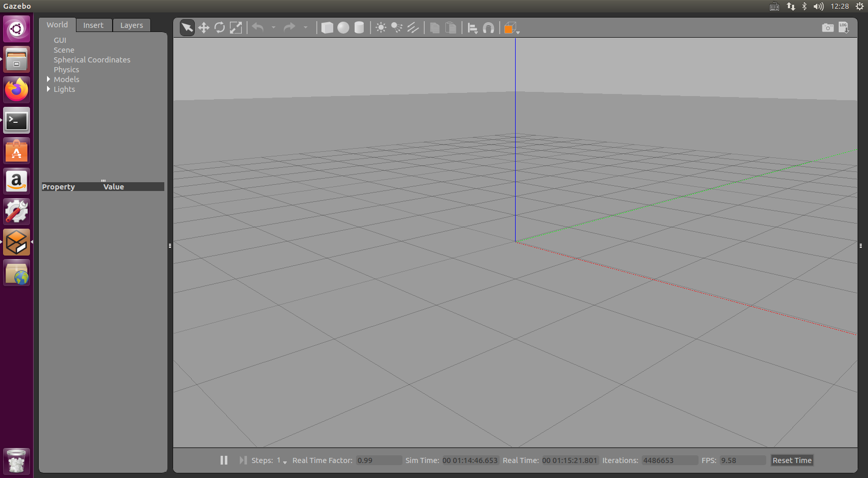Add a directional light

coord(413,27)
